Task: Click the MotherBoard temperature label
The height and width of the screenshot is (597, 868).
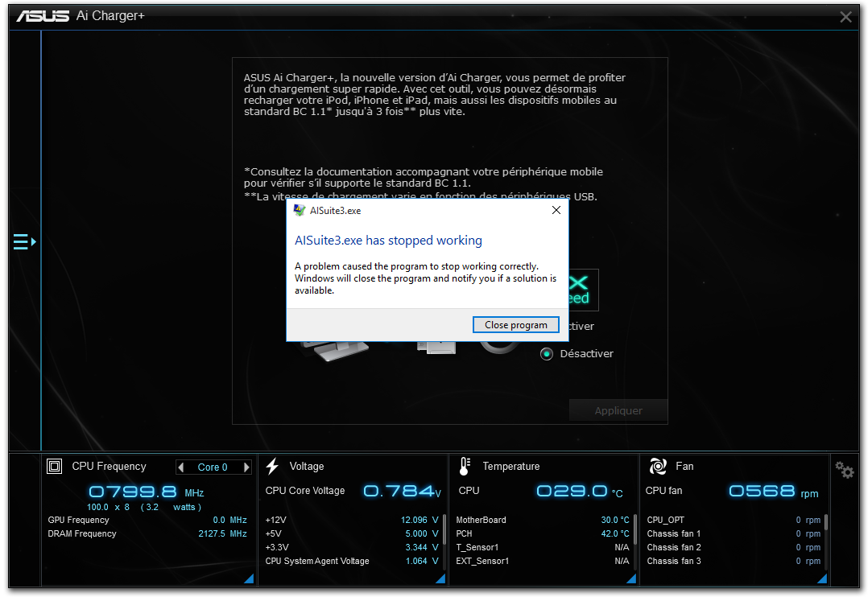Action: [481, 520]
